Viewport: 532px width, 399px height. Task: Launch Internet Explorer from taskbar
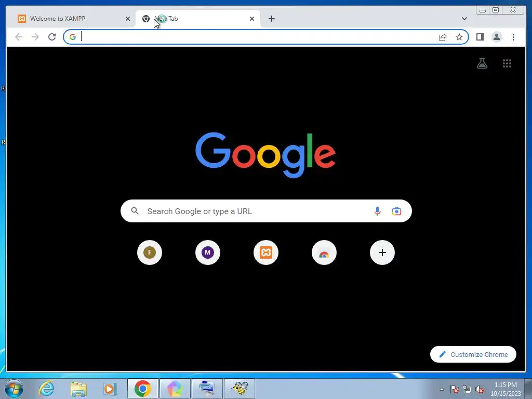[46, 389]
